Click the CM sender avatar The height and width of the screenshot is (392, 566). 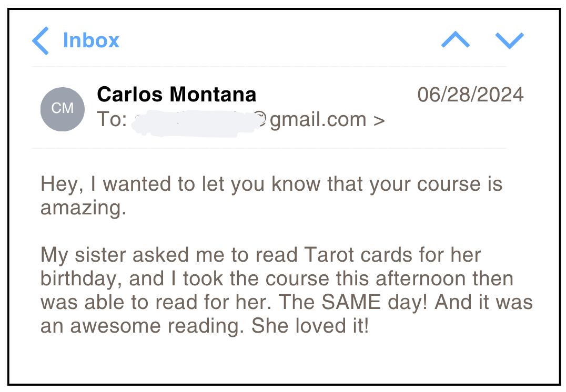pyautogui.click(x=63, y=109)
